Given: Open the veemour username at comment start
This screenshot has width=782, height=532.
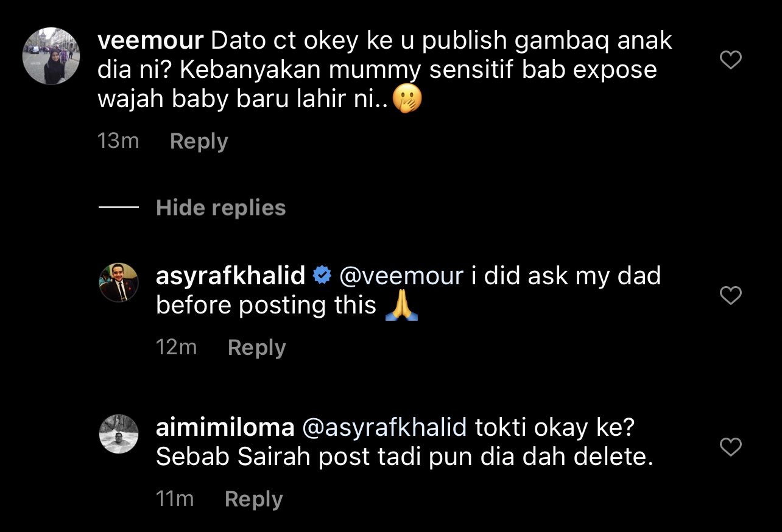Looking at the screenshot, I should pos(150,41).
